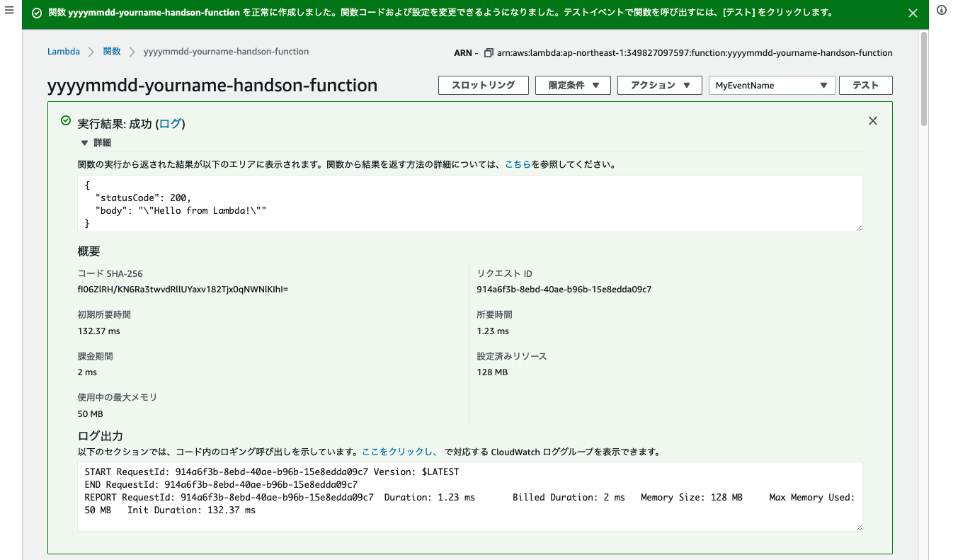Go to Lambda breadcrumb
Image resolution: width=953 pixels, height=560 pixels.
click(64, 52)
